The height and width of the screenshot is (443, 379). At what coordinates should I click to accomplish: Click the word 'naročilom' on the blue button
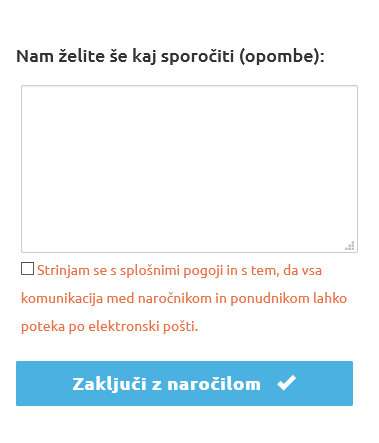(x=214, y=384)
